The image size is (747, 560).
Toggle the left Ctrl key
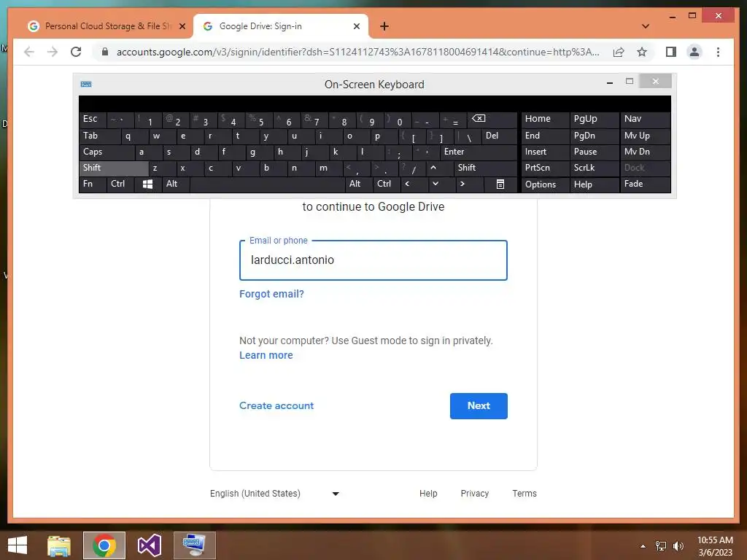coord(120,184)
